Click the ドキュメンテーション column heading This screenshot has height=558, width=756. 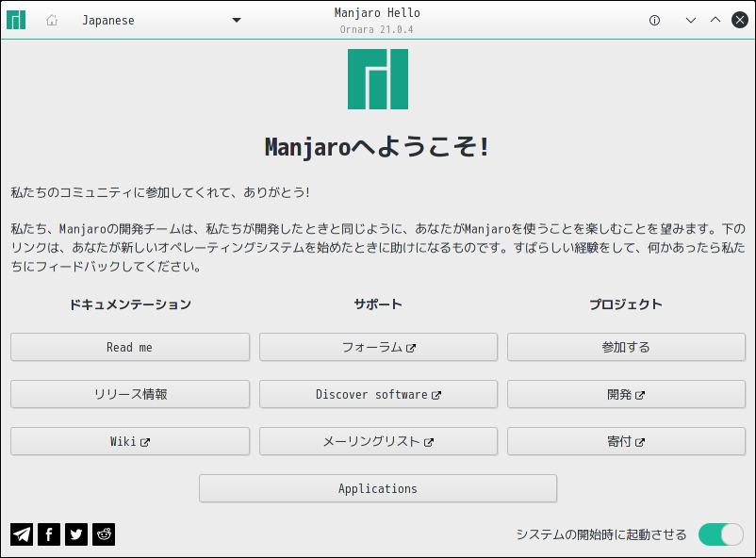click(130, 304)
